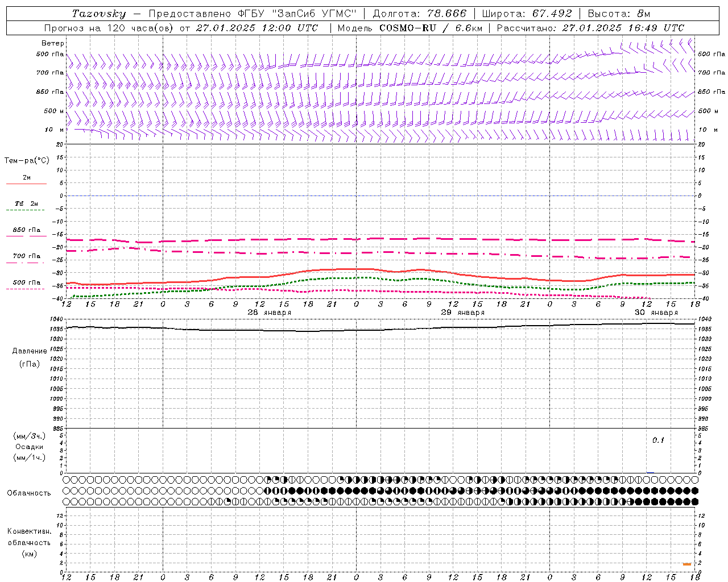Click the "Осадки" precipitation label
Screen dimensions: 728x582
(29, 447)
